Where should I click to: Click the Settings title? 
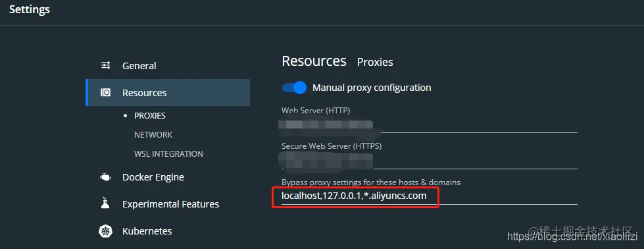tap(30, 9)
